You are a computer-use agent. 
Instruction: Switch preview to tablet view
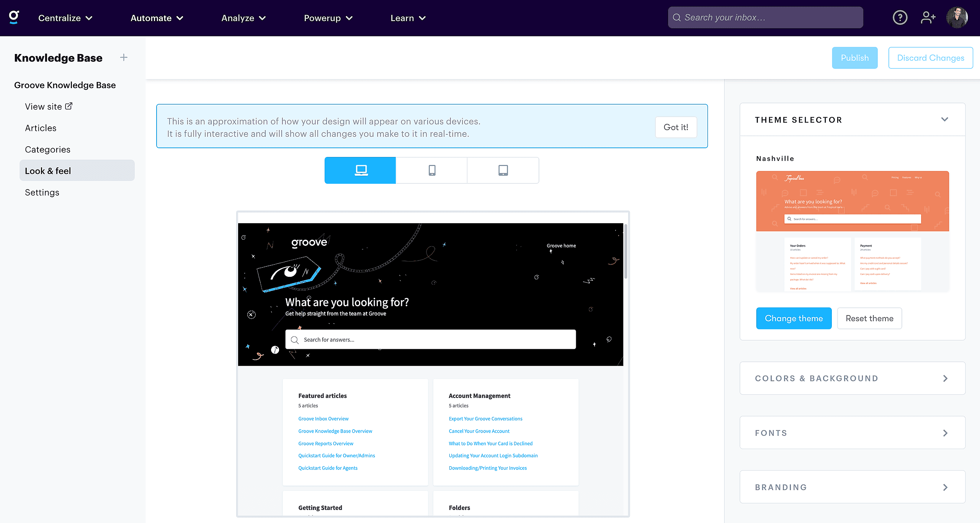point(503,170)
